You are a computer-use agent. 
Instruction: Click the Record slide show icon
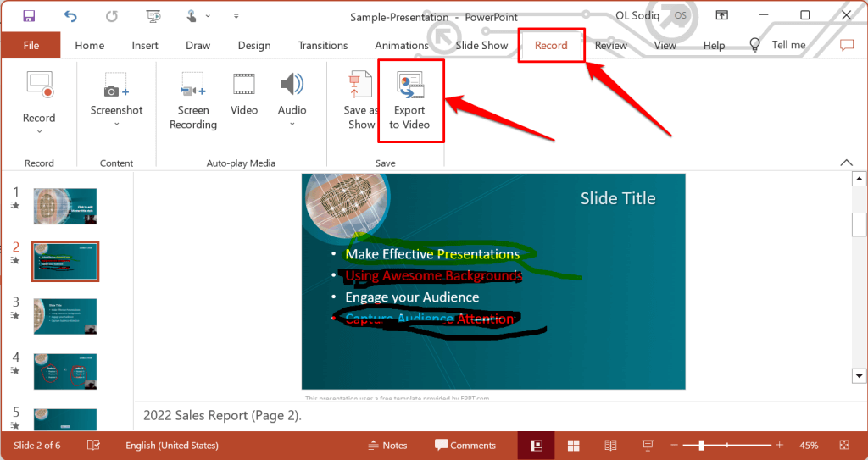[x=39, y=85]
